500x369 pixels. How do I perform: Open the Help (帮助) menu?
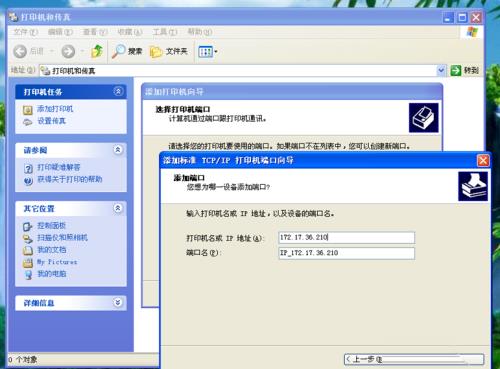200,32
